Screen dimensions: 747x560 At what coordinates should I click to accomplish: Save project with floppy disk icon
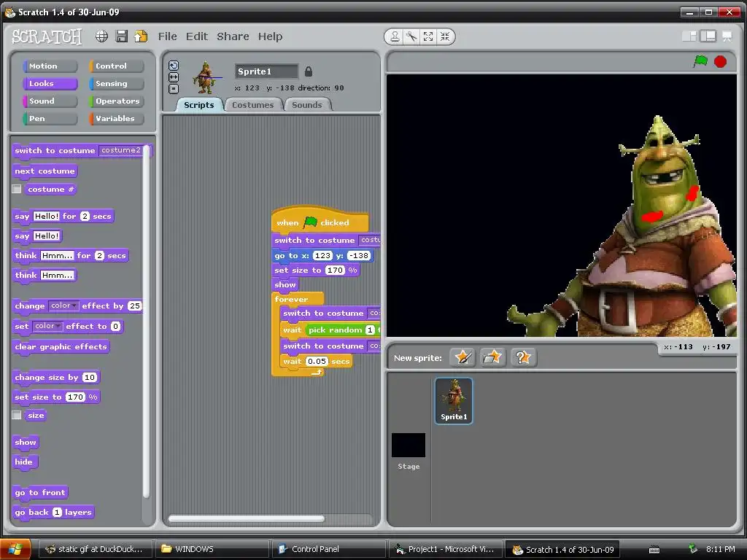122,36
